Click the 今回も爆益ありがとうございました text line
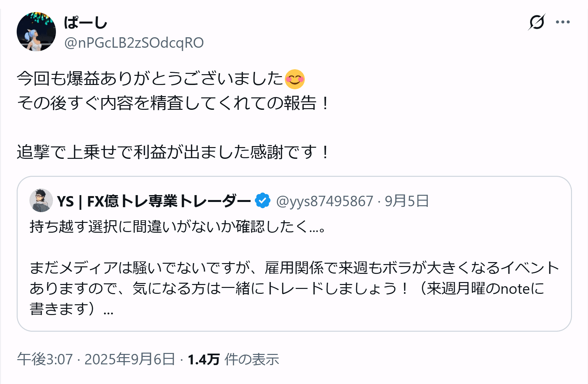This screenshot has width=588, height=384. click(150, 79)
